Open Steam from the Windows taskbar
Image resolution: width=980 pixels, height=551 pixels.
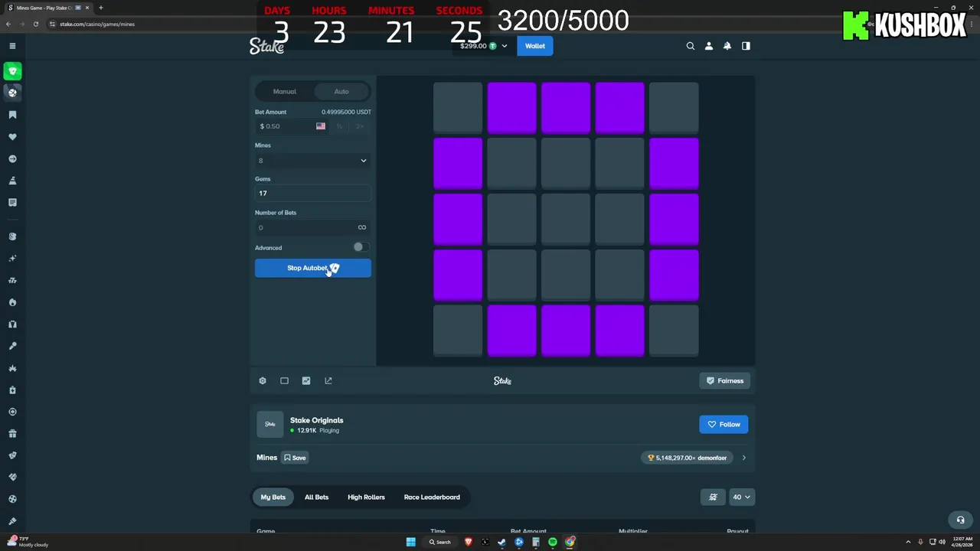click(501, 542)
